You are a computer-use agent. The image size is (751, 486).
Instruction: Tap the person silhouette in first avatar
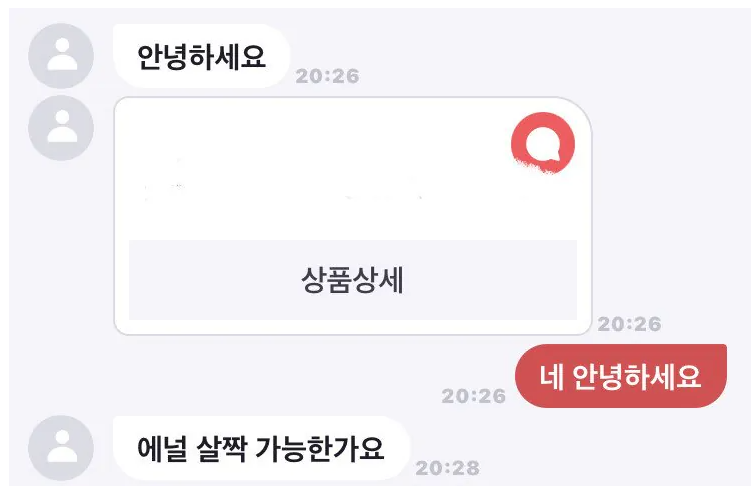[x=62, y=54]
